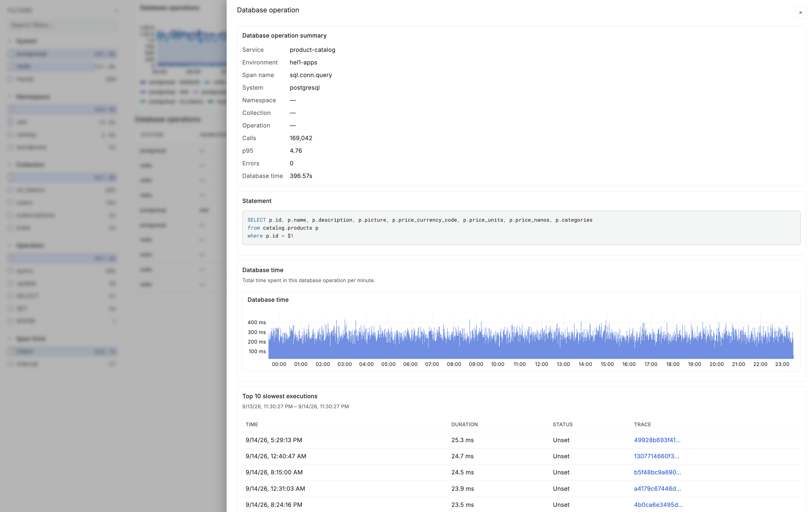Click the time cell 9/14/26, 5:29:13 PM

274,440
